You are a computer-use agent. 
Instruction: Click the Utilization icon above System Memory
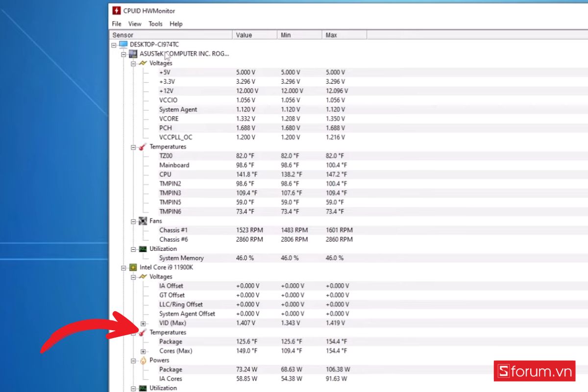point(143,249)
